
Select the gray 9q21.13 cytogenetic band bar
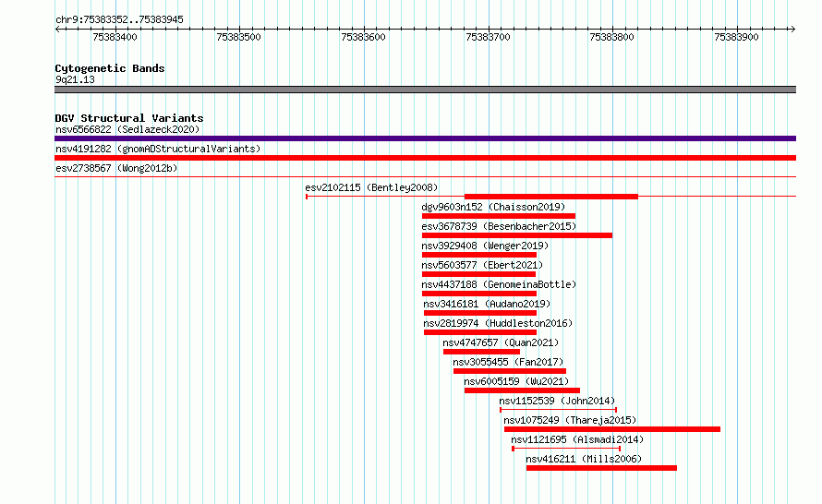425,90
